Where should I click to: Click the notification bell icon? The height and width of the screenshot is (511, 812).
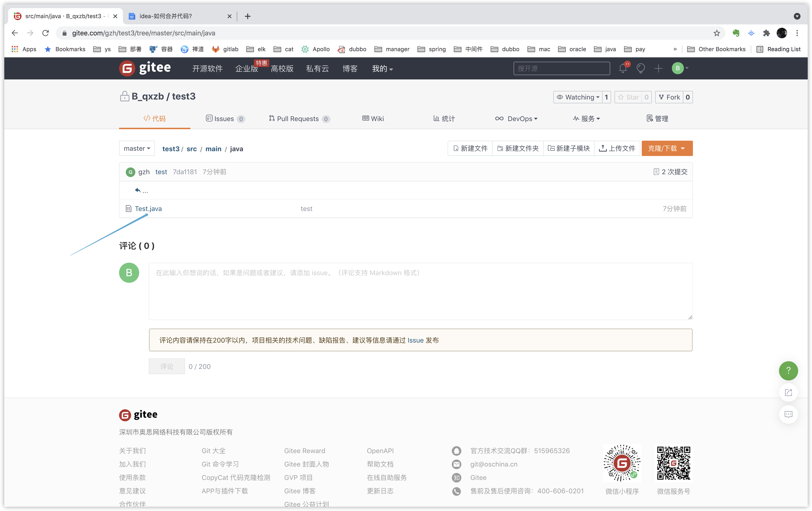[x=622, y=68]
